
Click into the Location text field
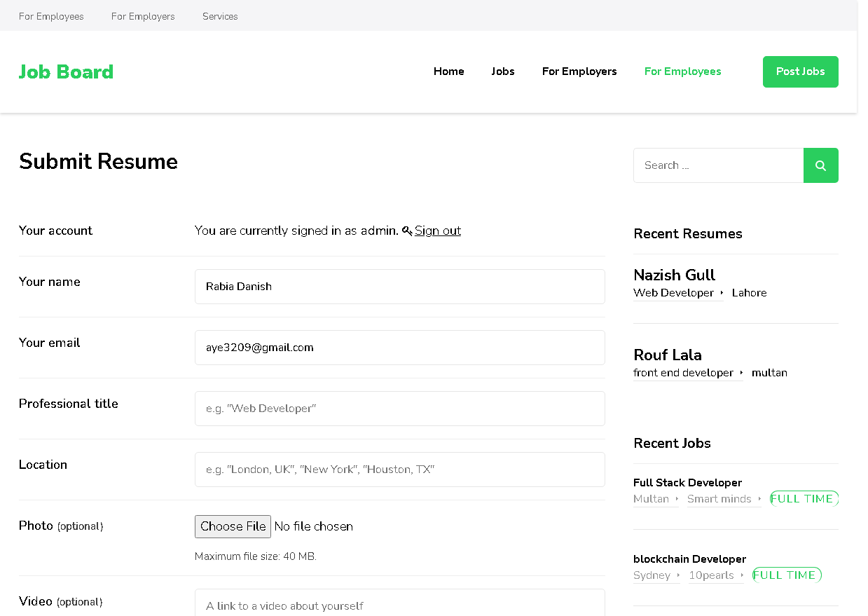(400, 470)
